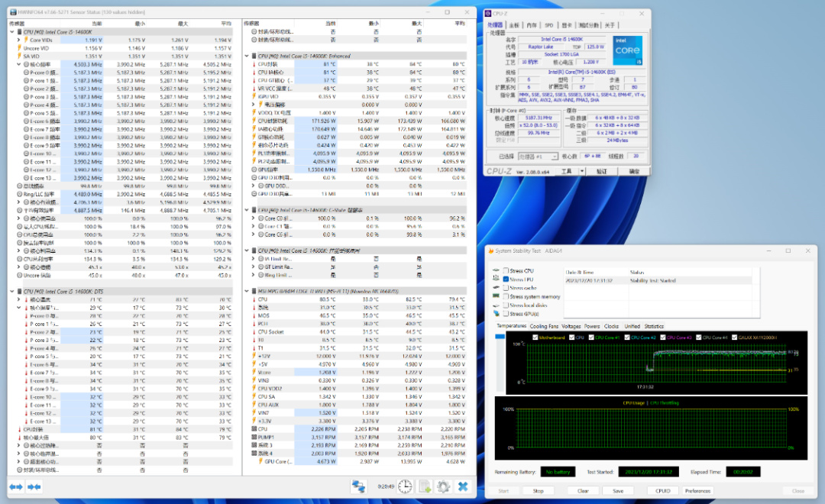Enable the Stress system memory checkbox
The image size is (825, 504).
(506, 296)
